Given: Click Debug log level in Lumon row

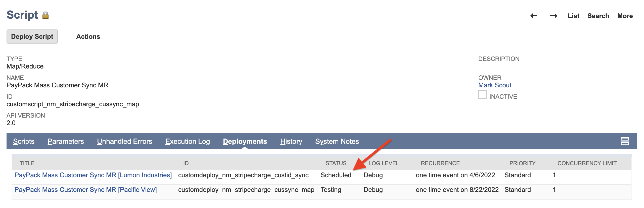Looking at the screenshot, I should tap(373, 175).
